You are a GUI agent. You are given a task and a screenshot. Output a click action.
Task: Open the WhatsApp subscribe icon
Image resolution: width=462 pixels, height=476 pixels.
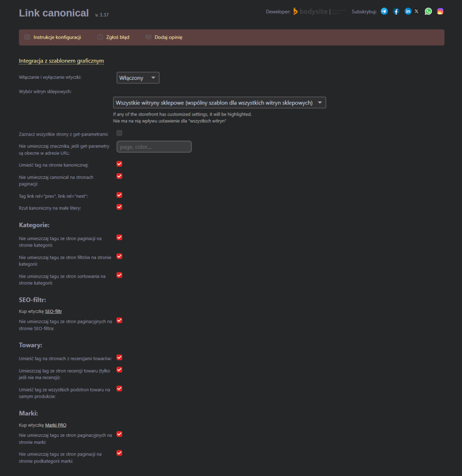point(428,12)
